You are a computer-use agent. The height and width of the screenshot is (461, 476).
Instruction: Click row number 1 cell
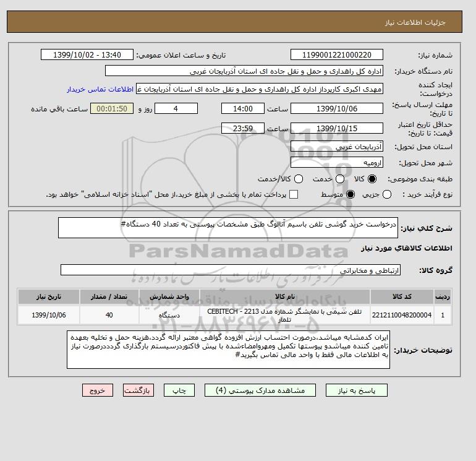point(443,315)
